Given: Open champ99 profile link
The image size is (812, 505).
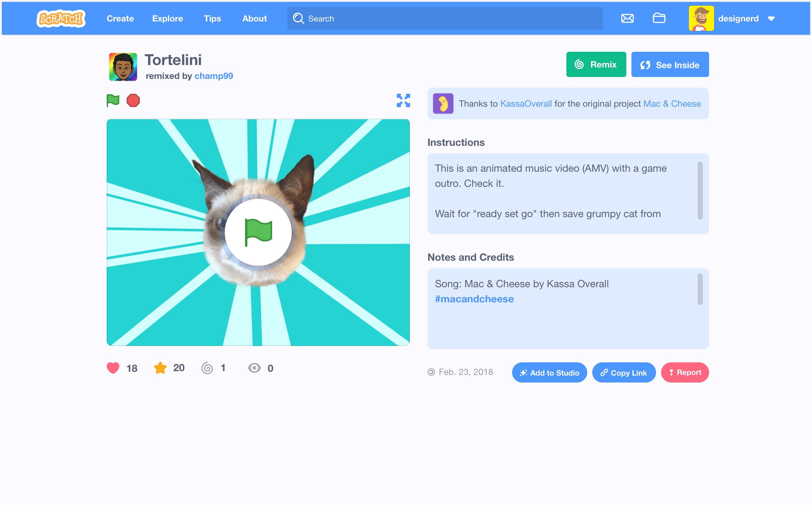Looking at the screenshot, I should 213,76.
